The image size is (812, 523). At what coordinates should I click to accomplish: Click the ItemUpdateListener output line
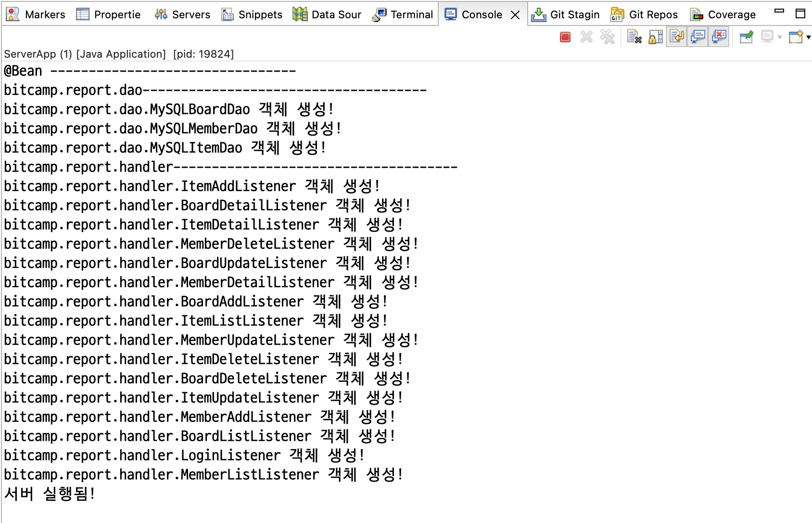click(x=203, y=398)
